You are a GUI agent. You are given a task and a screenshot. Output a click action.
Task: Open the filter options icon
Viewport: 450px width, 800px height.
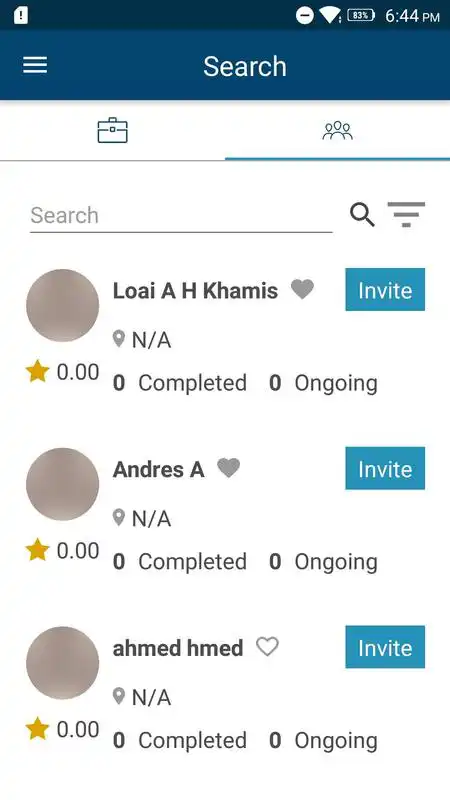[x=406, y=214]
